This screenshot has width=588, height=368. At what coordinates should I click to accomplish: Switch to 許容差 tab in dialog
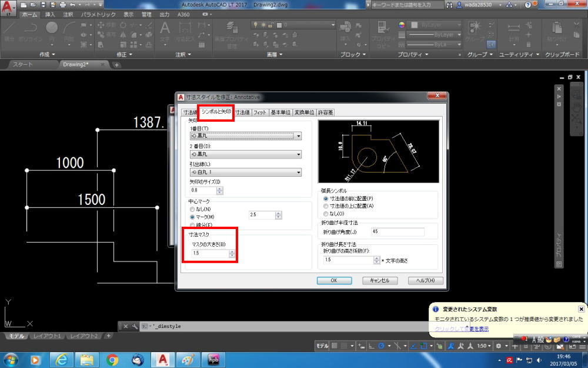pyautogui.click(x=326, y=112)
